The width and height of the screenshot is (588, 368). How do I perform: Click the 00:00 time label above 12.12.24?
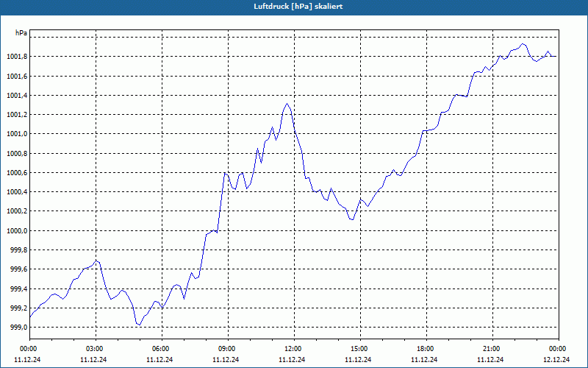click(557, 349)
